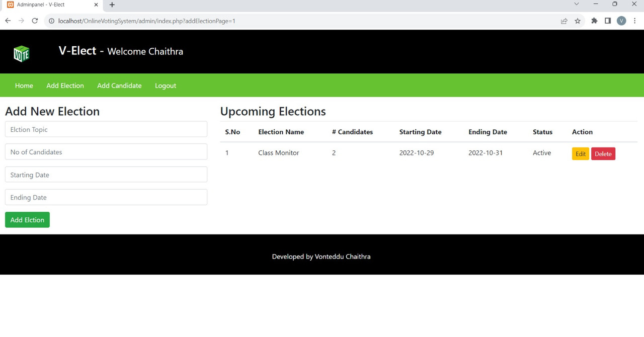Click Developed by Vonteddu Chaithra footer text
Image resolution: width=644 pixels, height=337 pixels.
pyautogui.click(x=321, y=257)
